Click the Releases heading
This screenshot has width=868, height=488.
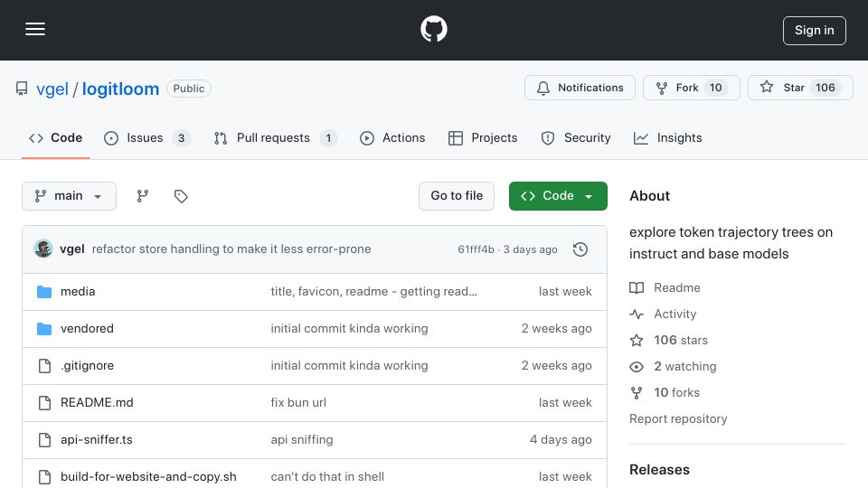[659, 470]
